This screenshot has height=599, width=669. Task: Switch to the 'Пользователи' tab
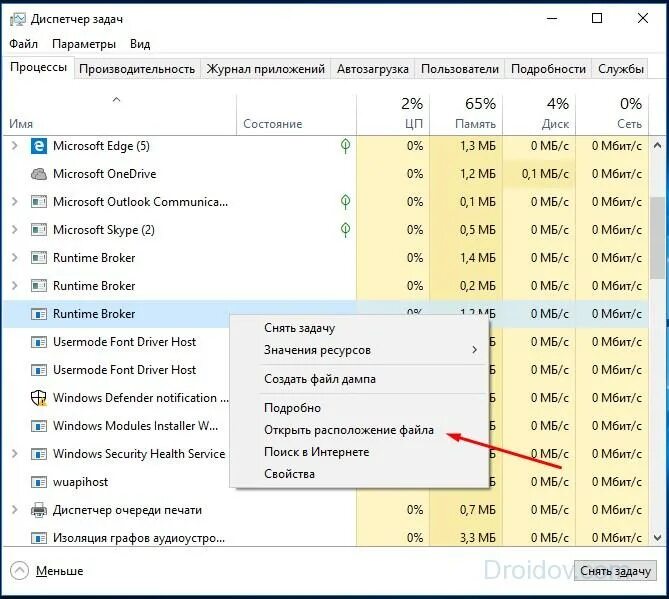point(460,69)
